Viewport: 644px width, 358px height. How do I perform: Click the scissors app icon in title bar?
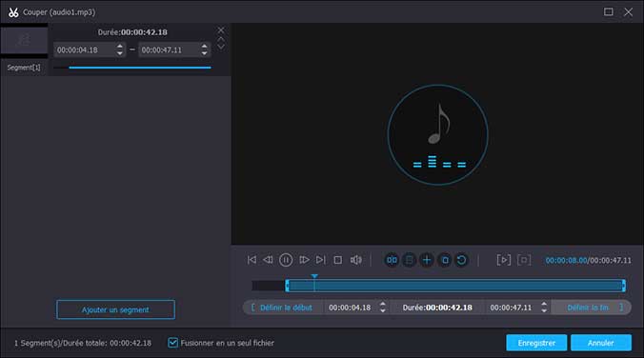coord(13,12)
